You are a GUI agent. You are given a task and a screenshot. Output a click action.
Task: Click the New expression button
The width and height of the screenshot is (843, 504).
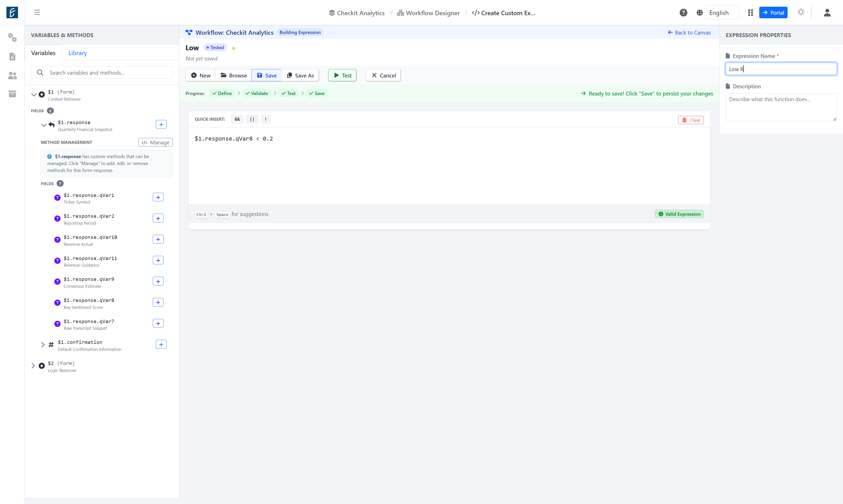pyautogui.click(x=200, y=75)
